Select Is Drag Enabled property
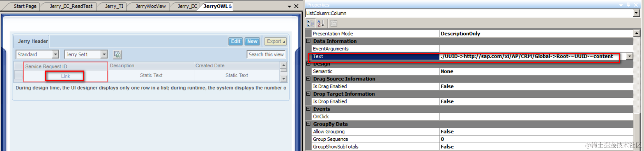The width and height of the screenshot is (644, 151). (x=472, y=86)
